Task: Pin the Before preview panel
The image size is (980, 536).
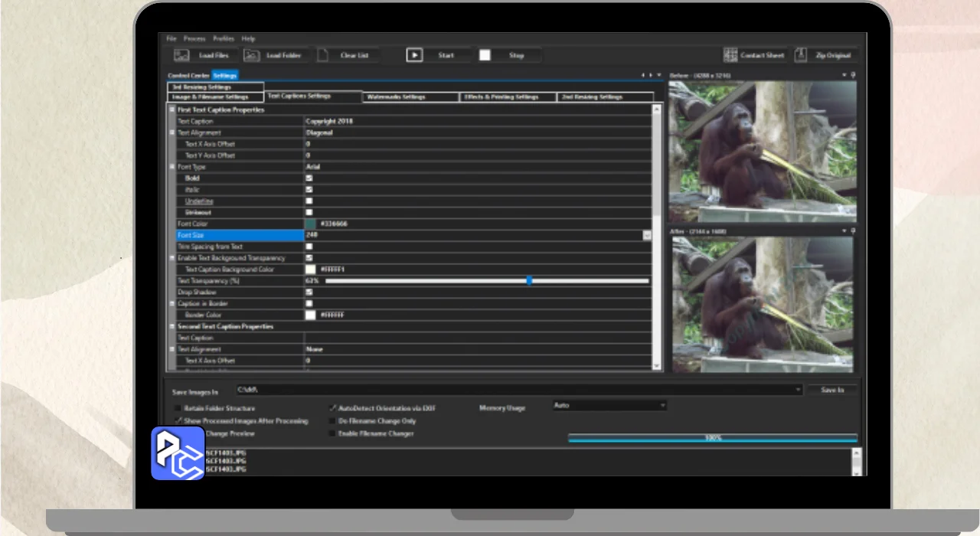Action: pyautogui.click(x=853, y=75)
